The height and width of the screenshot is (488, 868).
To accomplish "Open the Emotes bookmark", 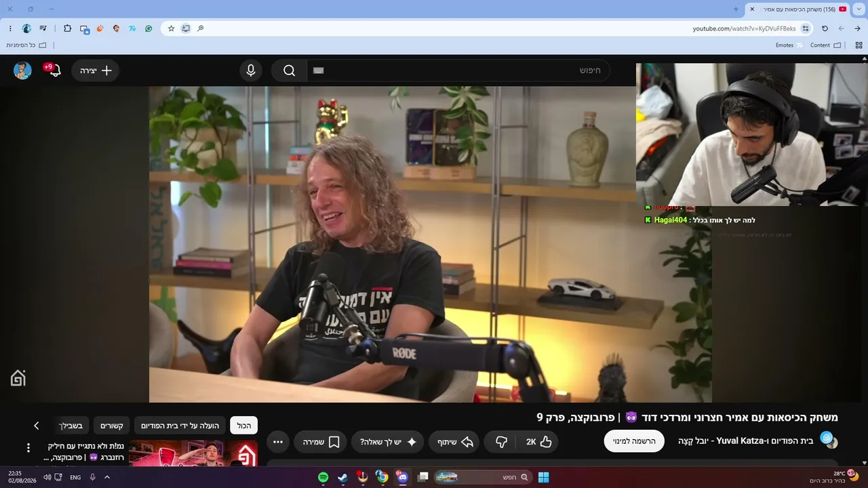I will pyautogui.click(x=789, y=45).
